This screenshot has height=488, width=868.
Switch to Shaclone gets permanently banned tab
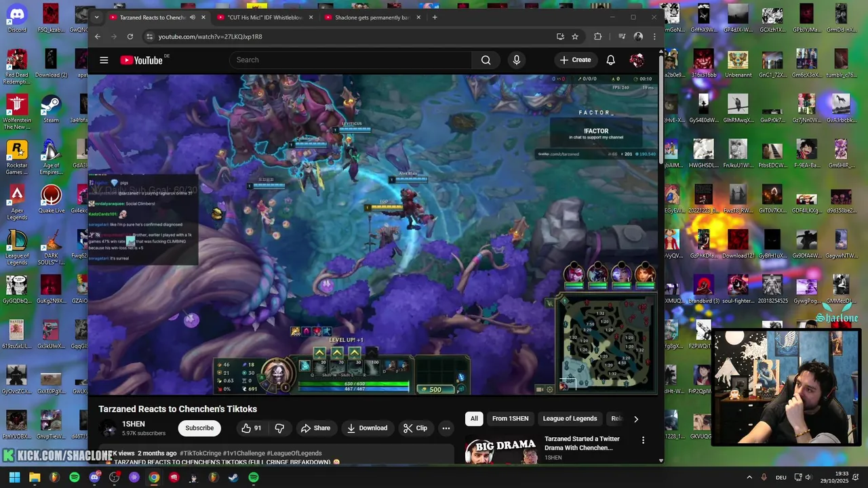tap(372, 18)
